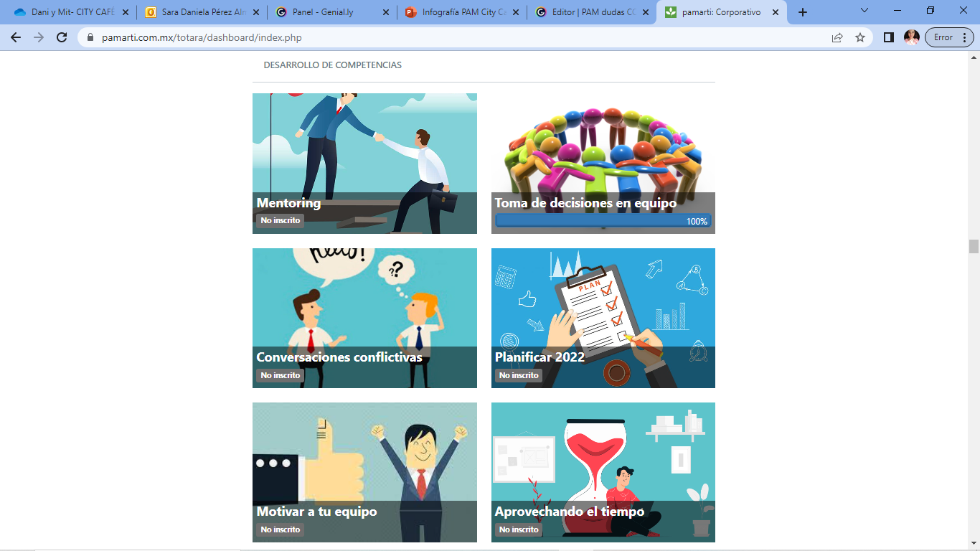Expand the tab search dropdown chevron
The width and height of the screenshot is (980, 551).
coord(864,11)
